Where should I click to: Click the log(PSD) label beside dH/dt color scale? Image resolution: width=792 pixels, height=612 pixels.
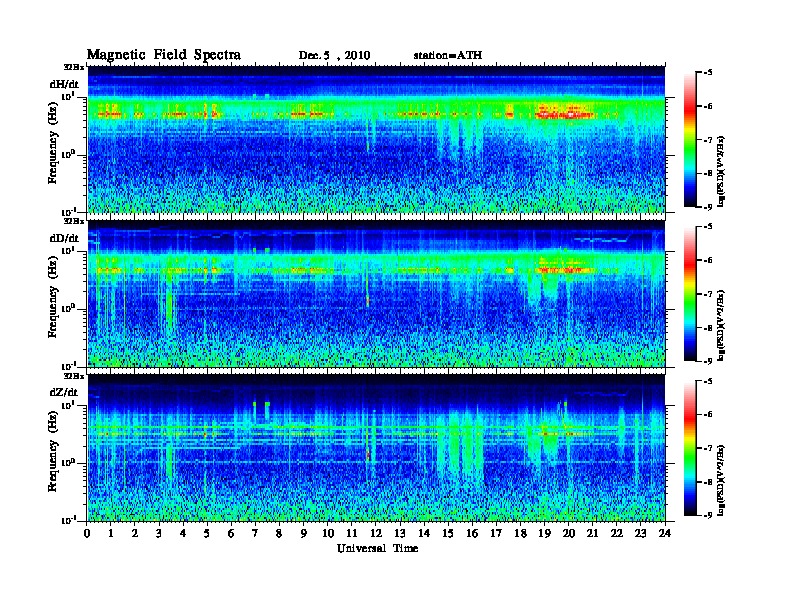(722, 171)
